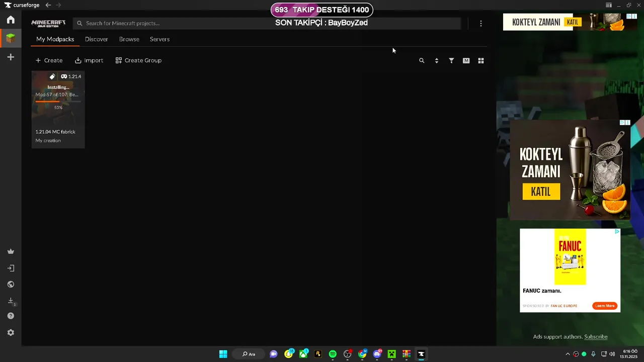Add a new game with the plus icon

[11, 57]
